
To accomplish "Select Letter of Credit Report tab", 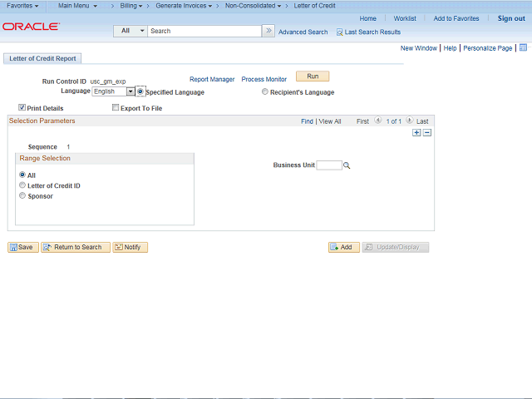I will (42, 58).
